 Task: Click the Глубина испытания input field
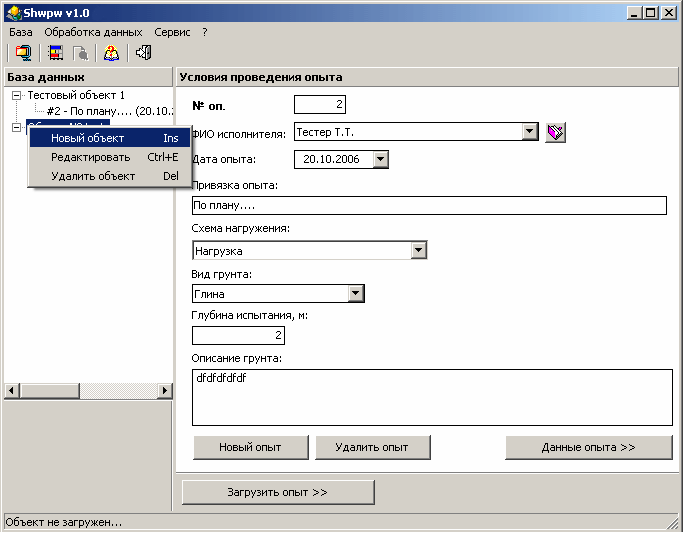coord(239,336)
